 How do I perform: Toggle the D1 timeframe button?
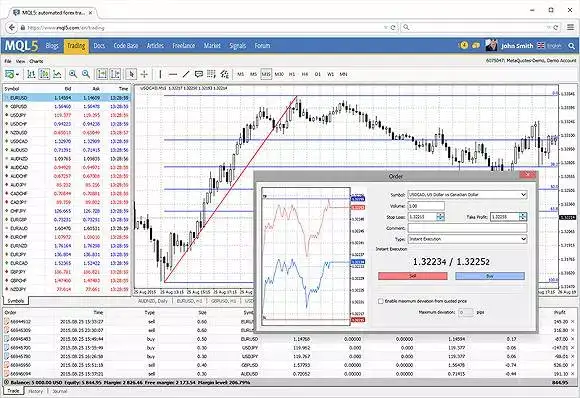(317, 74)
